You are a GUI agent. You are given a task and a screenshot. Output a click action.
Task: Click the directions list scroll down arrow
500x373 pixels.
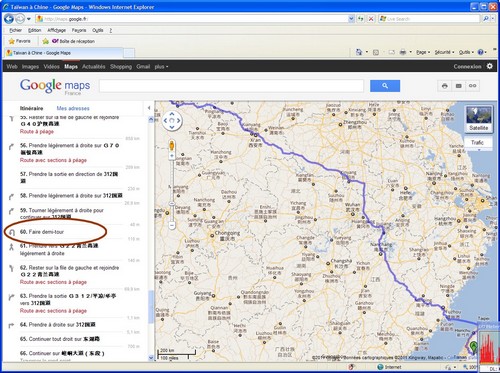[x=151, y=358]
